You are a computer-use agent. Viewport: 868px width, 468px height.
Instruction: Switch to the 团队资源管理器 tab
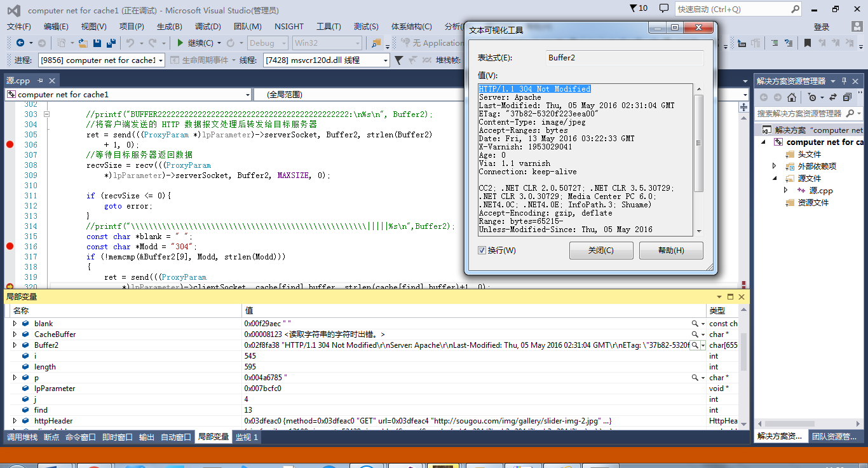pyautogui.click(x=835, y=437)
